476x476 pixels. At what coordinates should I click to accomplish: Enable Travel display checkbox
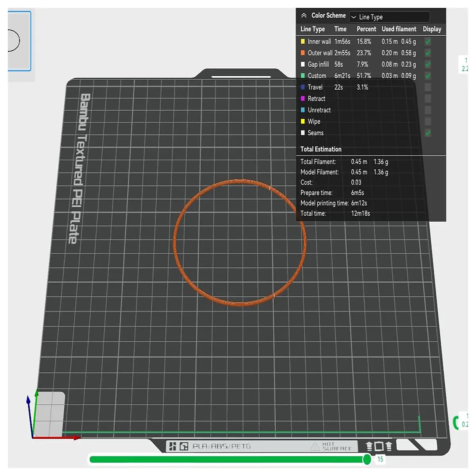point(428,87)
